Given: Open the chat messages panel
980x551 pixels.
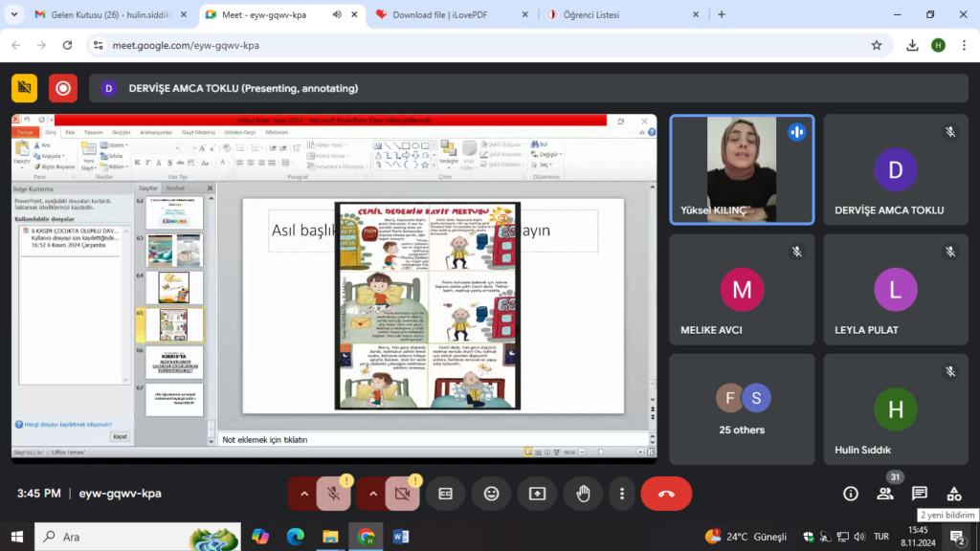Looking at the screenshot, I should pos(919,494).
